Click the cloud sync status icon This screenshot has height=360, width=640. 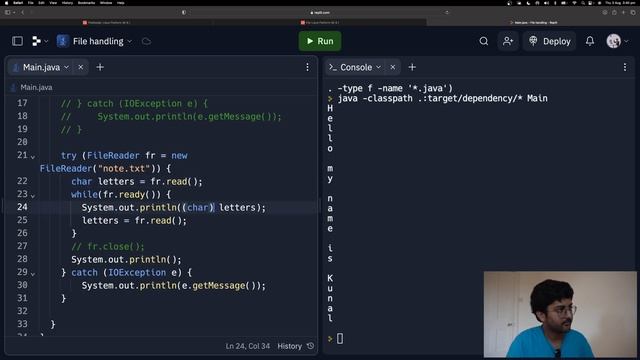click(x=146, y=41)
